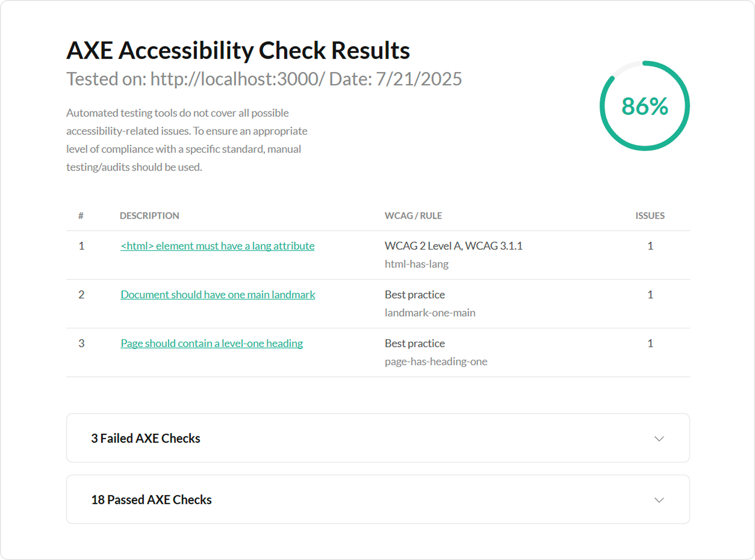This screenshot has width=755, height=560.
Task: Select the page-has-heading-one rule ID text
Action: [436, 362]
